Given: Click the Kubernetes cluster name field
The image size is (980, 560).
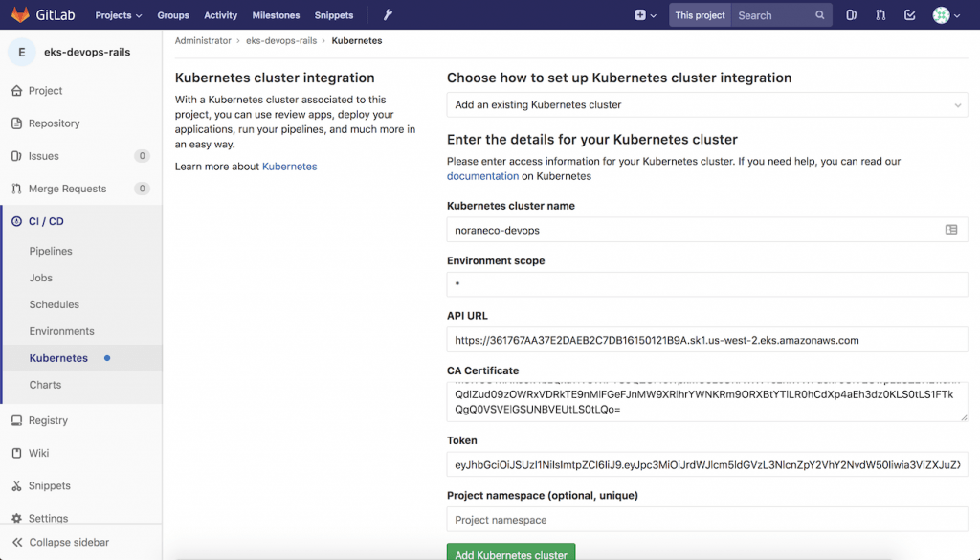Looking at the screenshot, I should point(707,230).
